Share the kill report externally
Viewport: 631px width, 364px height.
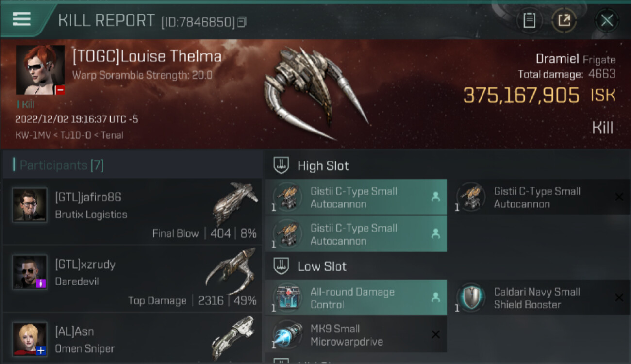[x=564, y=20]
